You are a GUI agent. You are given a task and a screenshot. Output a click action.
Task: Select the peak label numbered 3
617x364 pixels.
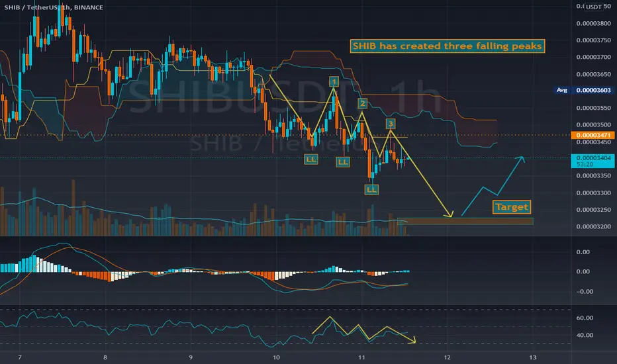[391, 124]
